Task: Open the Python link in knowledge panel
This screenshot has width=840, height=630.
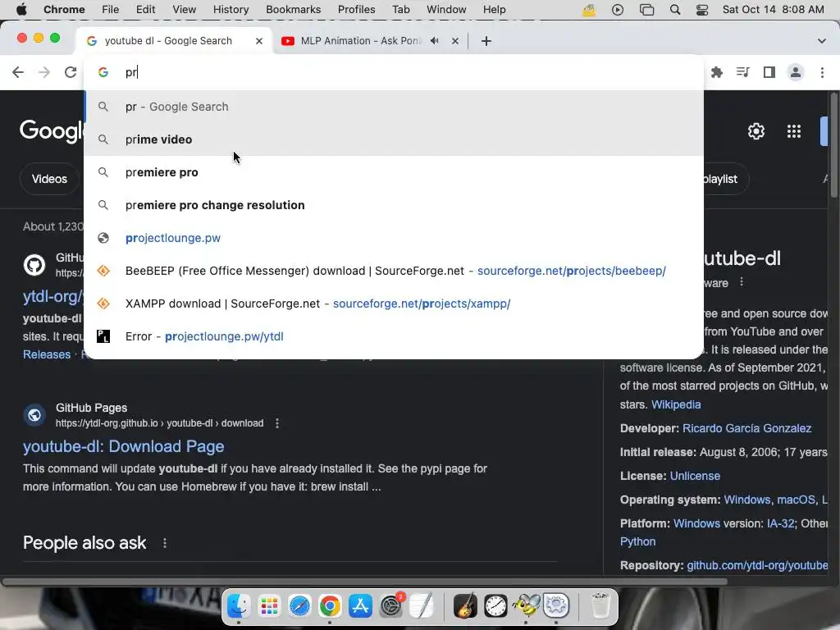Action: click(637, 541)
